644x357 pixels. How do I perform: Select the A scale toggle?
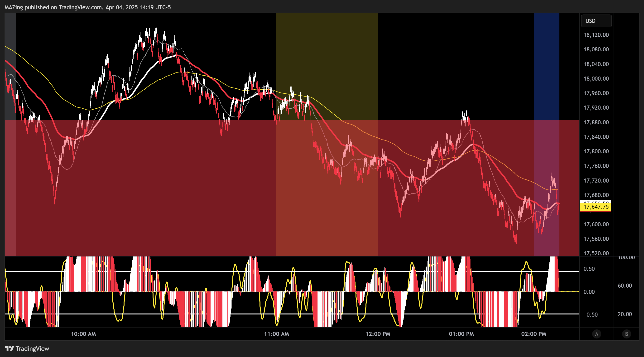click(x=596, y=334)
